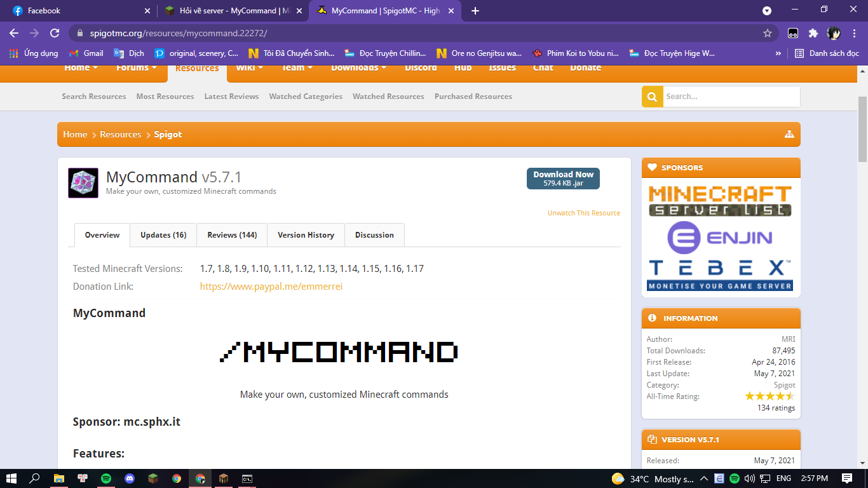Open Discord from the taskbar

130,478
